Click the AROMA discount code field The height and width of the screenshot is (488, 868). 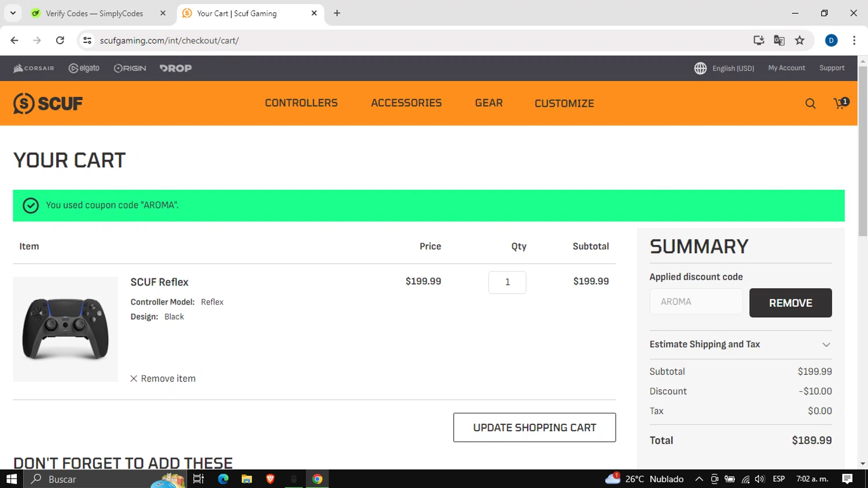click(x=696, y=302)
